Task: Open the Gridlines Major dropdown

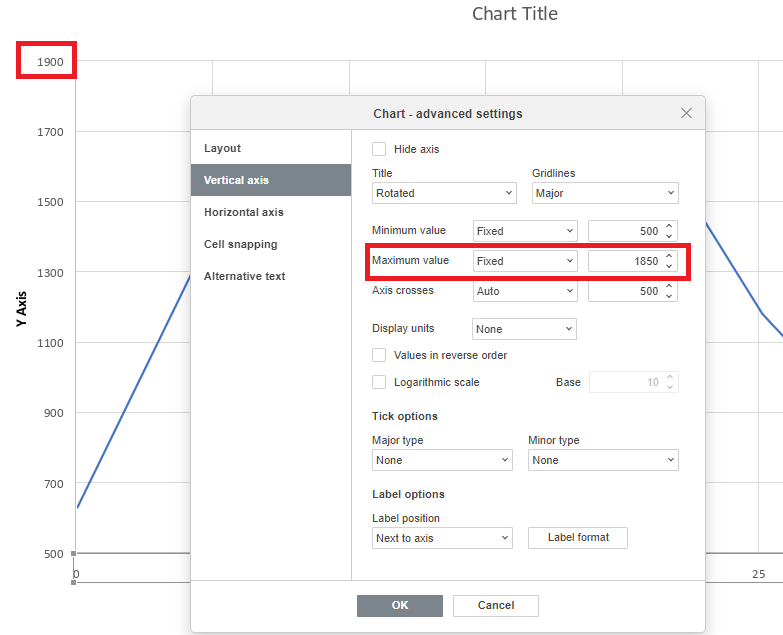Action: click(605, 193)
